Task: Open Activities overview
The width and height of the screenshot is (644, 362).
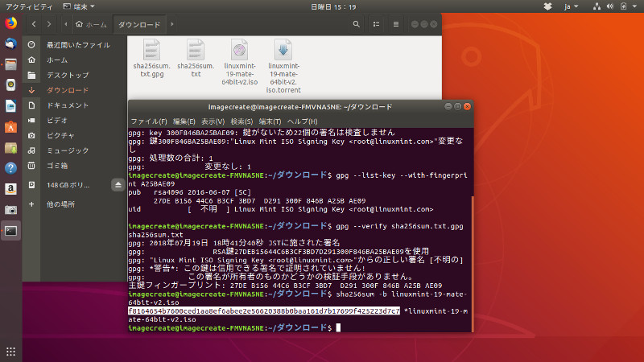Action: point(29,6)
